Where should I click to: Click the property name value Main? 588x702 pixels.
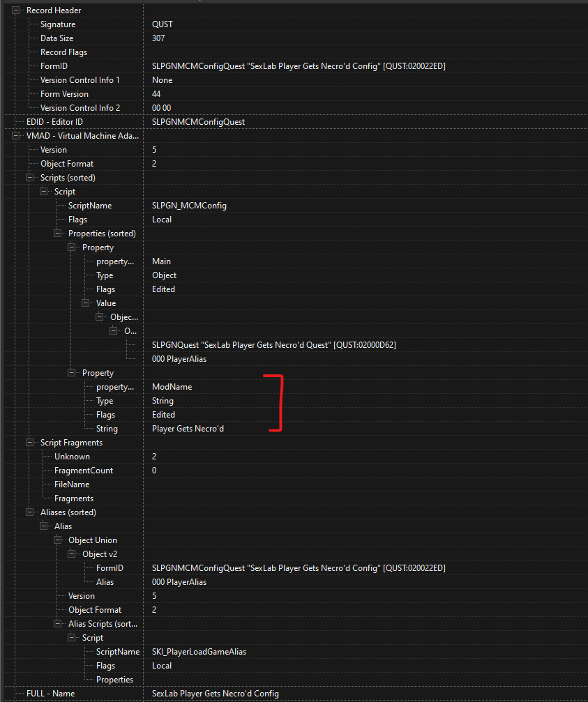point(161,261)
